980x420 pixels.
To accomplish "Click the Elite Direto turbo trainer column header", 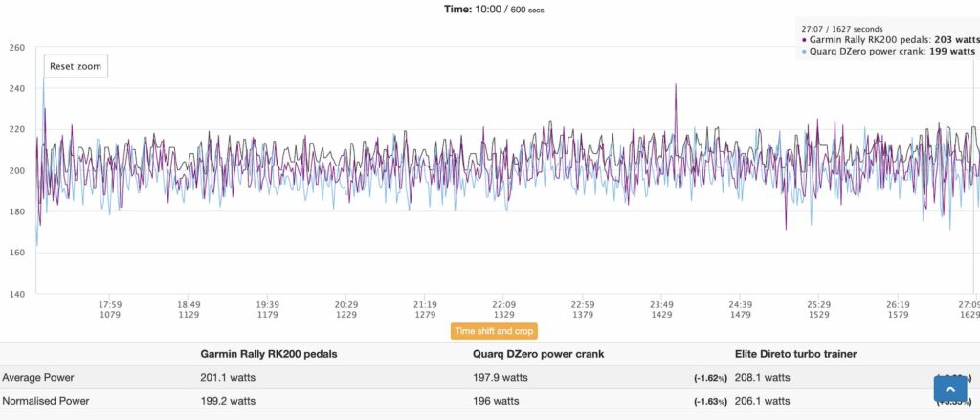I will (795, 354).
